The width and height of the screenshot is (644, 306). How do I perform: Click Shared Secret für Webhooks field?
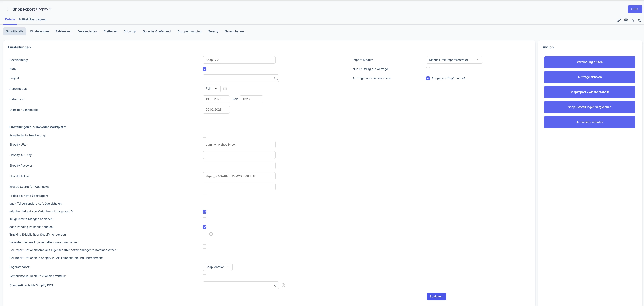click(239, 187)
